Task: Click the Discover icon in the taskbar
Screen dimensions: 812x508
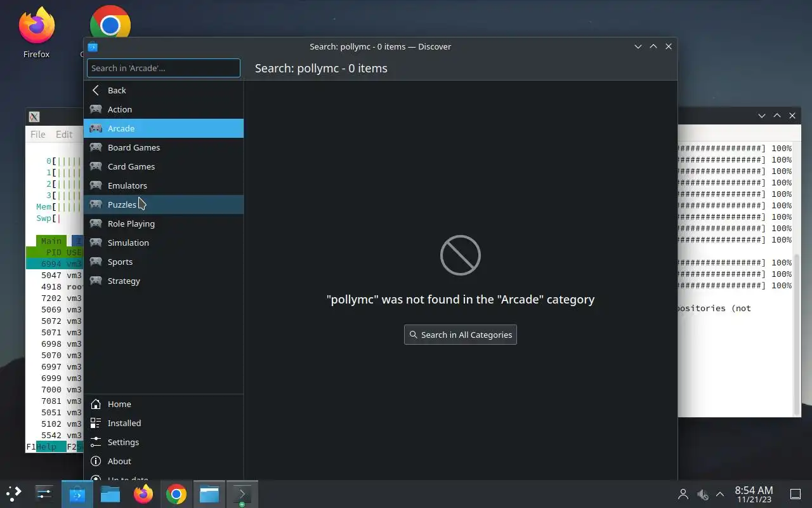Action: coord(77,493)
